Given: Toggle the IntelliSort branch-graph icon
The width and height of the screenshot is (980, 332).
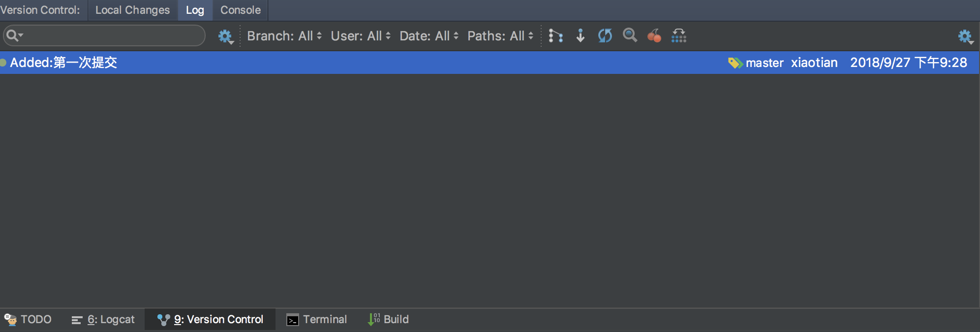Looking at the screenshot, I should pyautogui.click(x=556, y=35).
